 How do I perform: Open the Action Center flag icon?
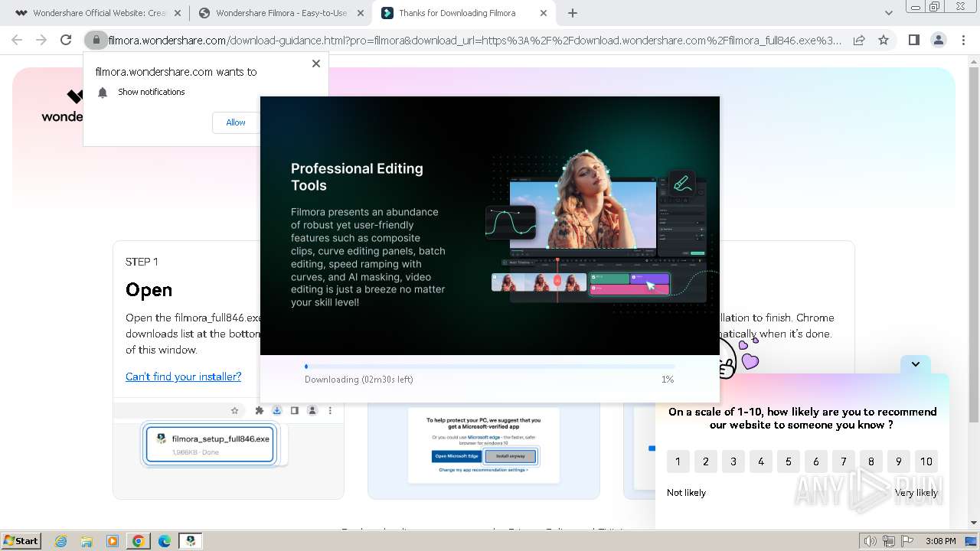click(x=907, y=541)
